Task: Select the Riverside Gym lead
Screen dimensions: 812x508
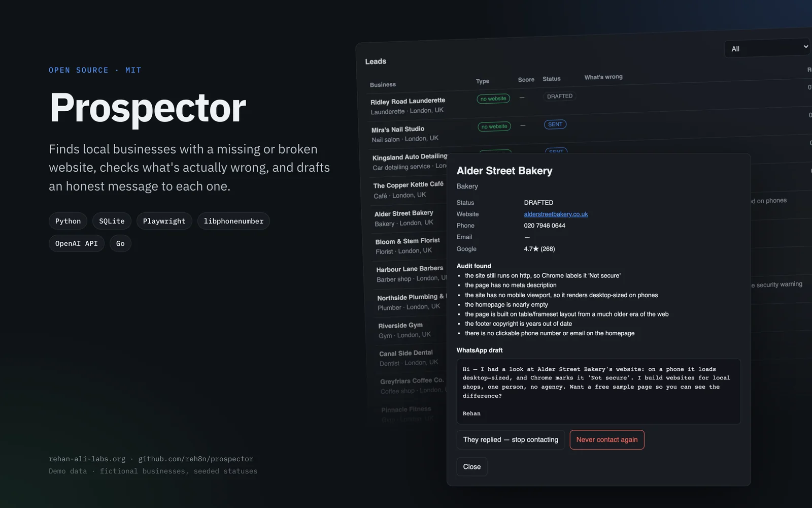Action: [404, 330]
